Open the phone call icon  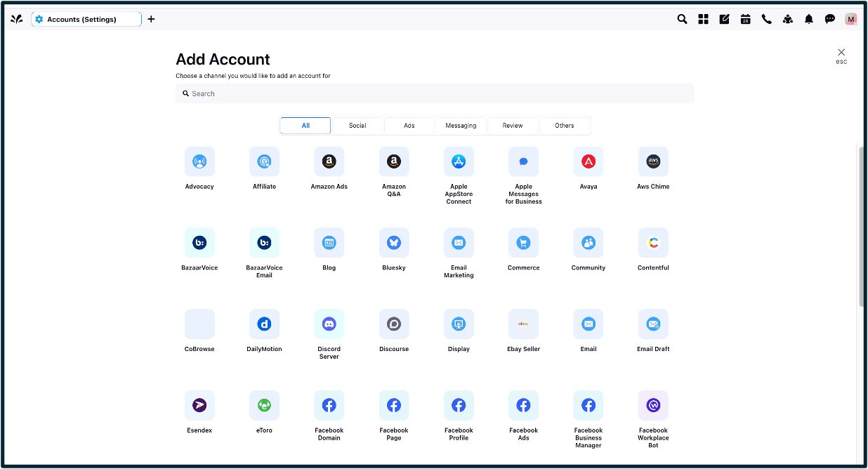pyautogui.click(x=766, y=19)
